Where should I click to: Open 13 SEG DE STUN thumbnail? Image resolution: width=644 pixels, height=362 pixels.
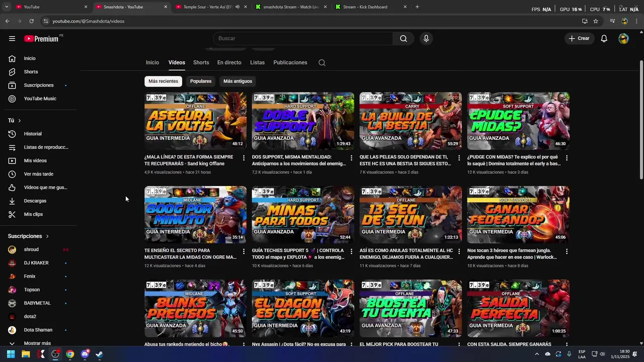411,215
